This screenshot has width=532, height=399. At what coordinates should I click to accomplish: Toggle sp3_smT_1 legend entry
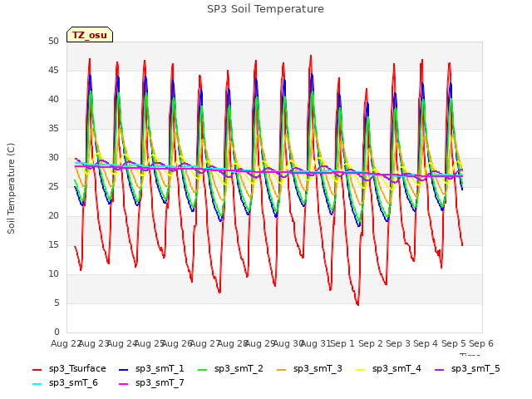pos(151,368)
